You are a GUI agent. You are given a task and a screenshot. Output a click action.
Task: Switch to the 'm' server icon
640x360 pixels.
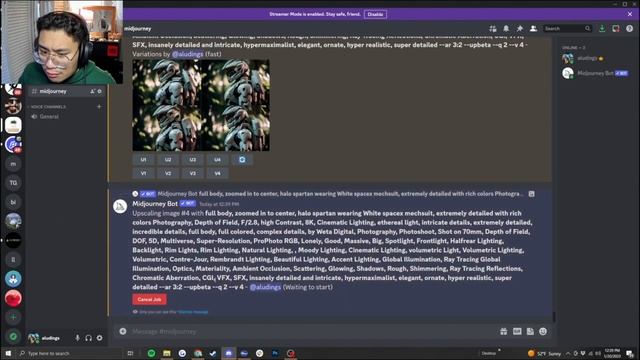click(x=13, y=164)
